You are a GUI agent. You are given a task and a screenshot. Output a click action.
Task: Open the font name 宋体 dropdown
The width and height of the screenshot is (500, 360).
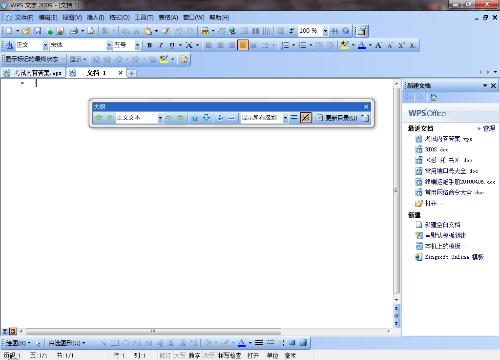[x=109, y=45]
